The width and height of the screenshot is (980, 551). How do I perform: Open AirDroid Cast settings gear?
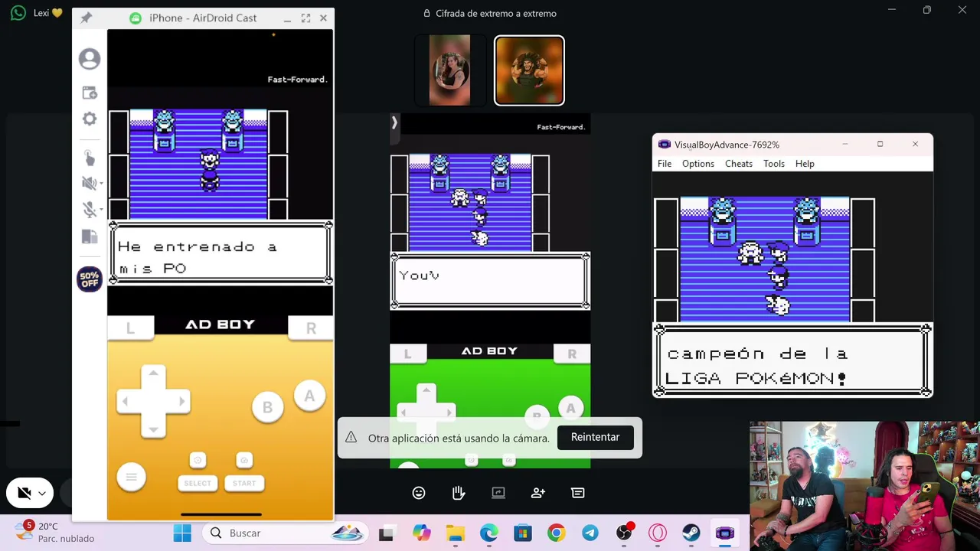click(90, 119)
